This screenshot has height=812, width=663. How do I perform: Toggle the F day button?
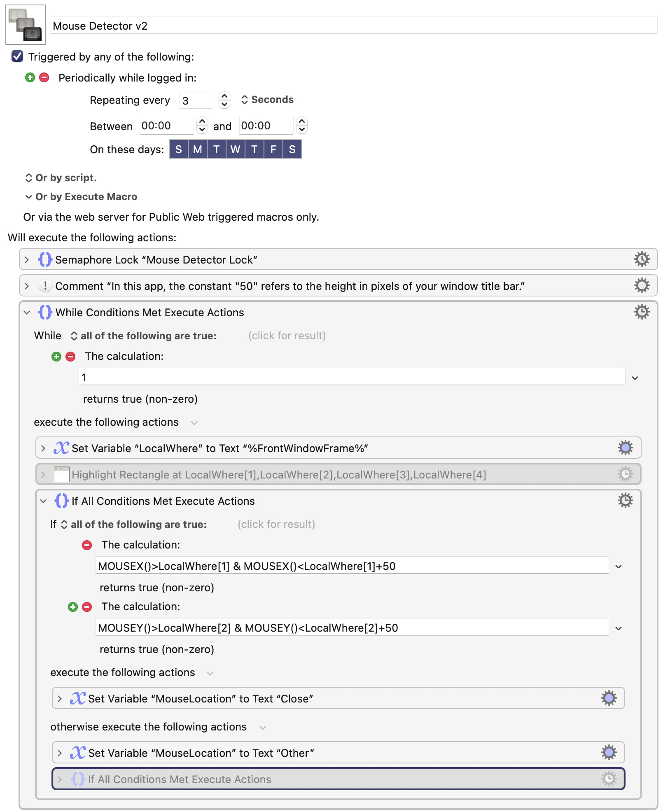pos(273,149)
